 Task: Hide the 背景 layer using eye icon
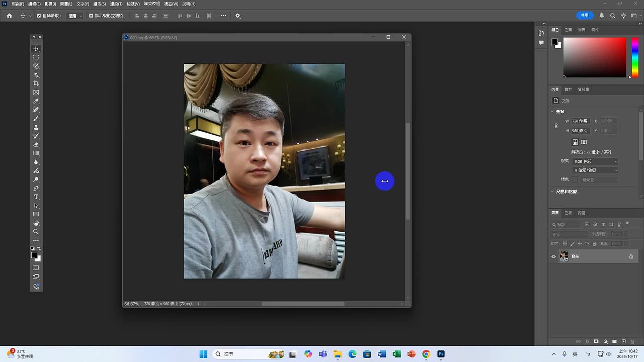tap(553, 256)
